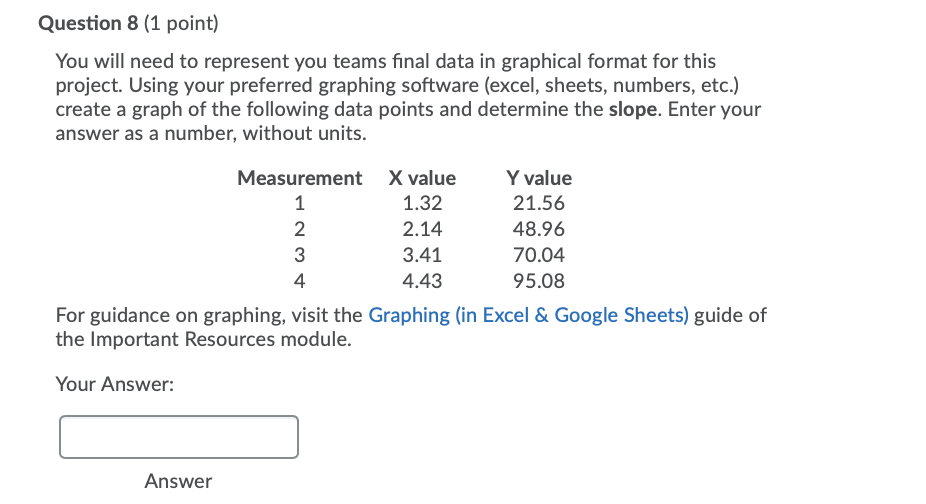Click the (1 point) label
The height and width of the screenshot is (504, 926).
[x=181, y=23]
